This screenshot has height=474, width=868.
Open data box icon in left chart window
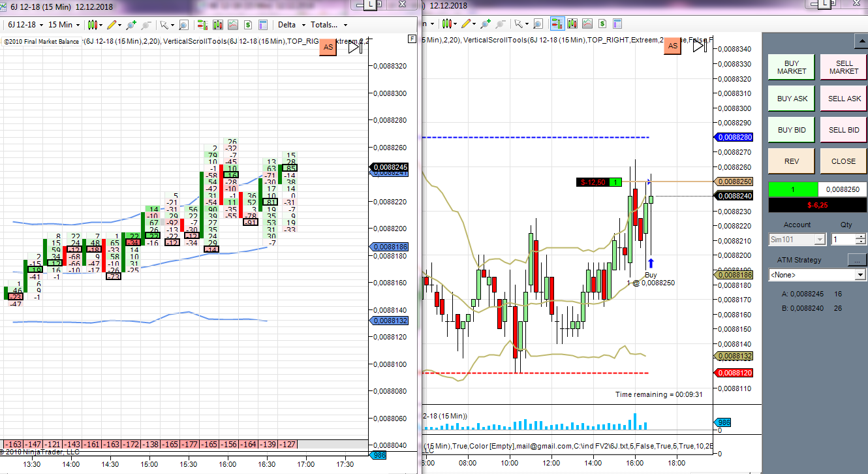pyautogui.click(x=218, y=25)
